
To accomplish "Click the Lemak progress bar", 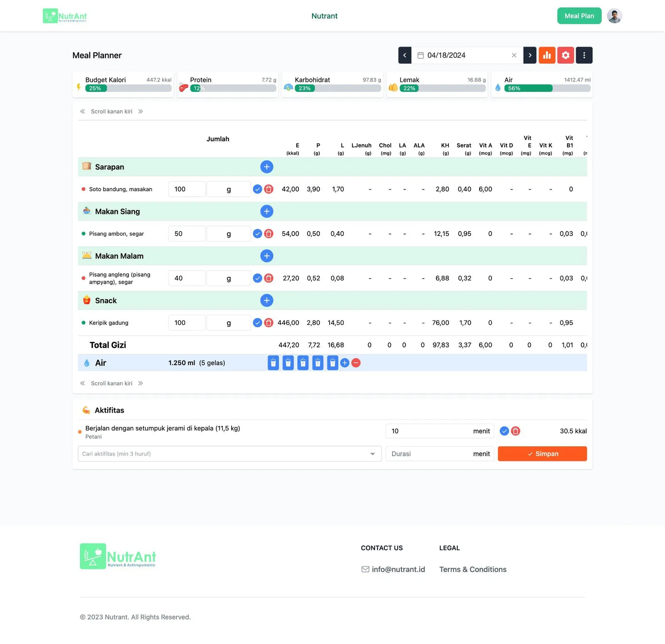I will pos(443,88).
